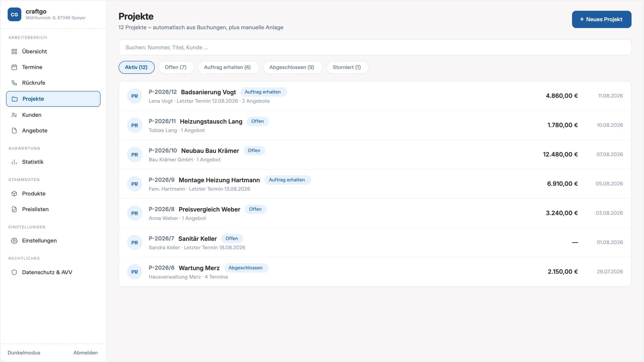Open project Wartung Merz
Image resolution: width=644 pixels, height=362 pixels.
[x=375, y=272]
